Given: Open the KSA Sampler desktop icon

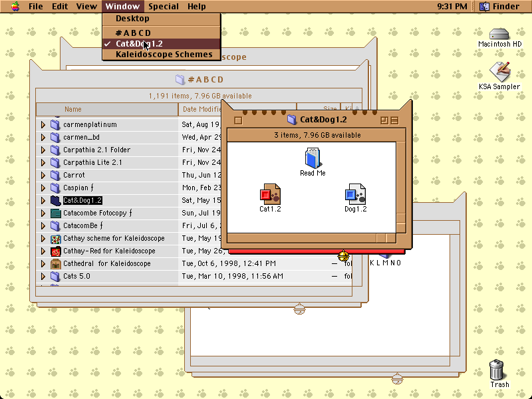Looking at the screenshot, I should pyautogui.click(x=500, y=72).
